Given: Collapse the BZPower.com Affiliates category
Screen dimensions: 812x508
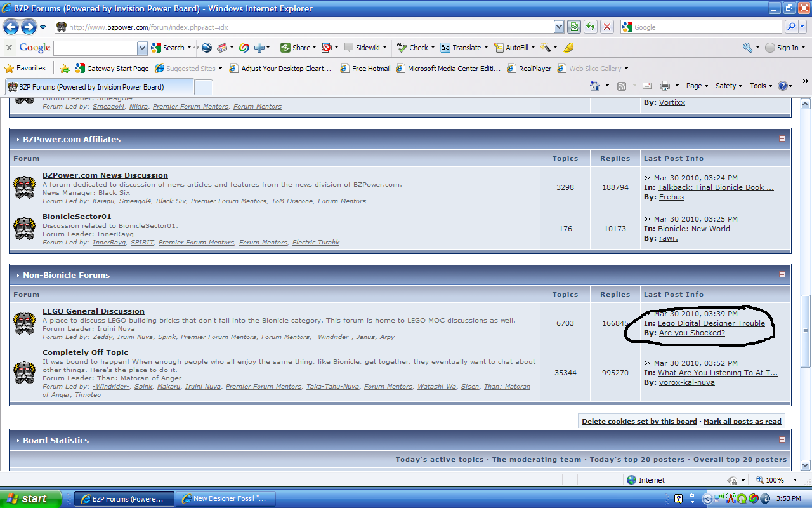Looking at the screenshot, I should tap(782, 138).
